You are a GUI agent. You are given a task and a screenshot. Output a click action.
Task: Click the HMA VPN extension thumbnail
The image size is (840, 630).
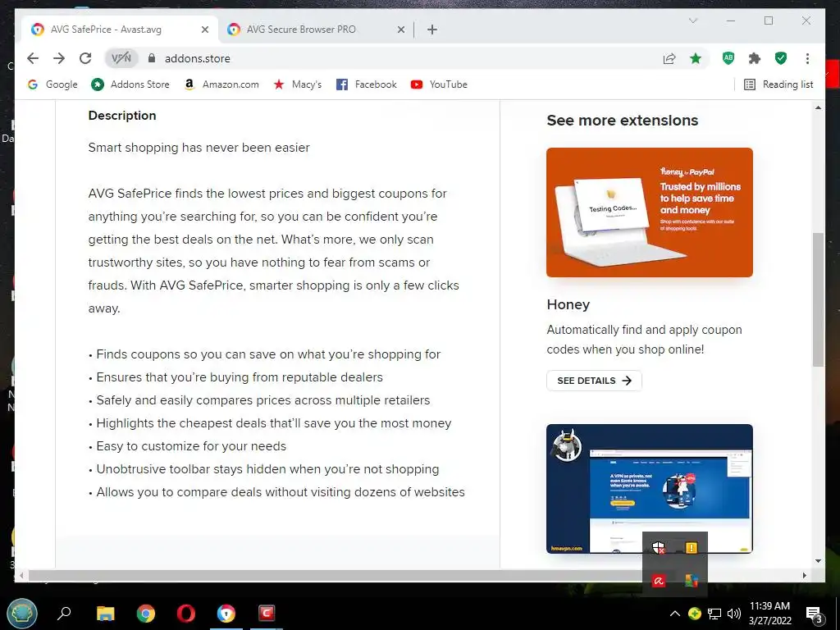(650, 488)
